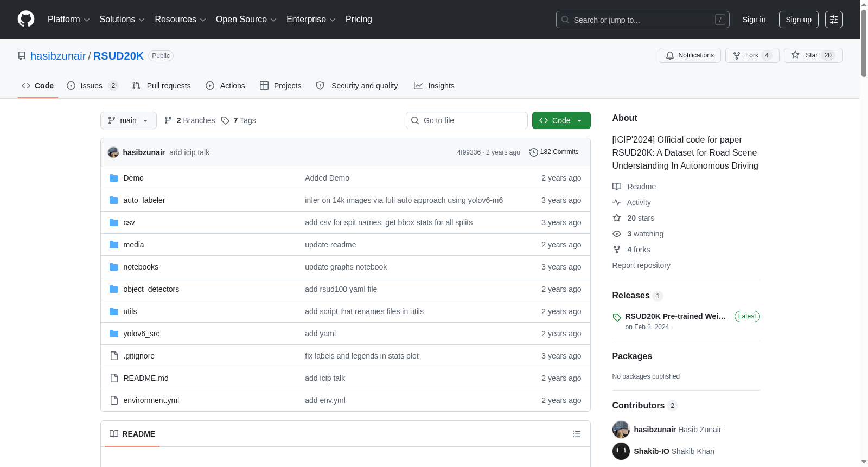
Task: View the 182 Commits history link
Action: tap(554, 152)
